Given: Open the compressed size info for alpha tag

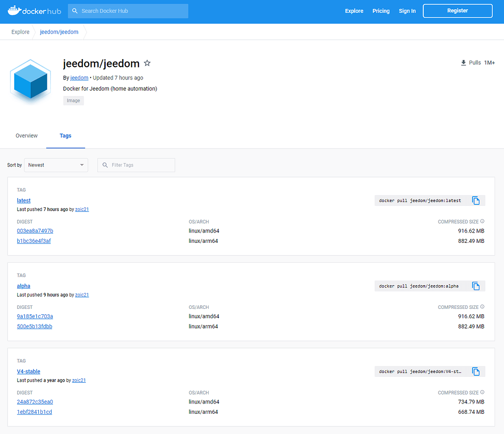Looking at the screenshot, I should tap(481, 306).
